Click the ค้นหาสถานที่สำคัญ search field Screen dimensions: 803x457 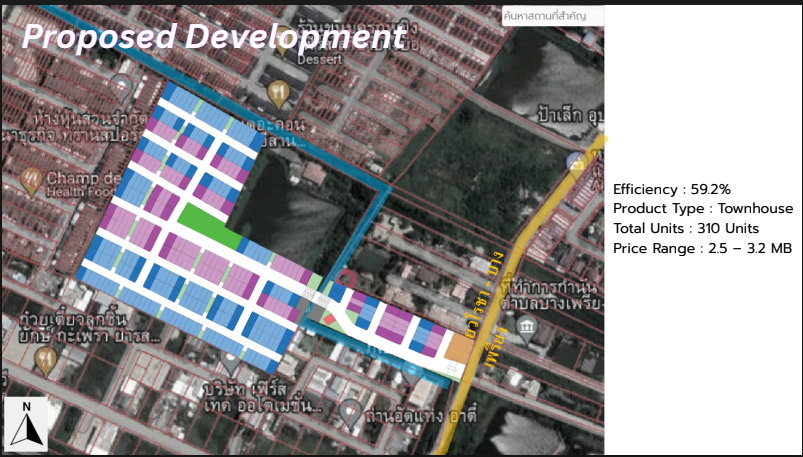point(553,16)
